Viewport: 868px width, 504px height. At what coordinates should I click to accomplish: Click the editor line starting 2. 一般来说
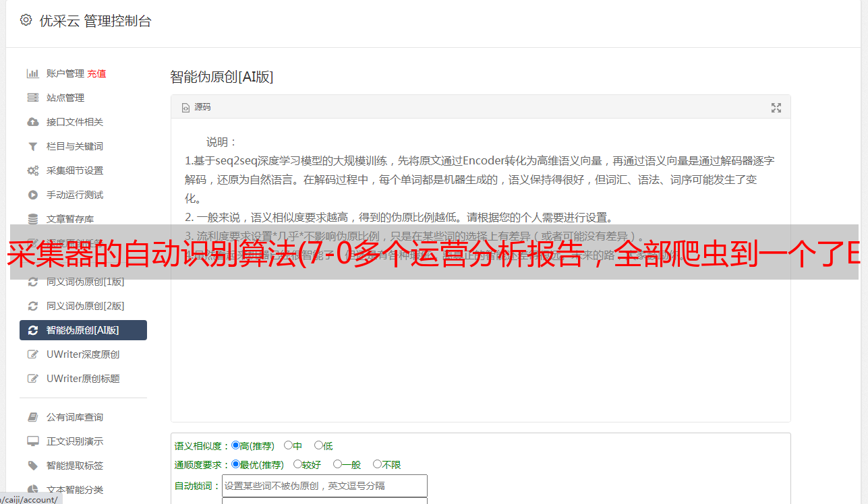pyautogui.click(x=399, y=218)
